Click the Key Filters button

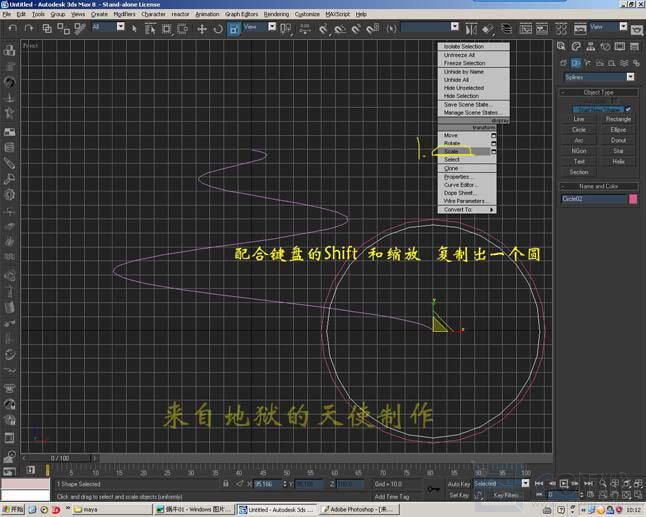pos(506,495)
